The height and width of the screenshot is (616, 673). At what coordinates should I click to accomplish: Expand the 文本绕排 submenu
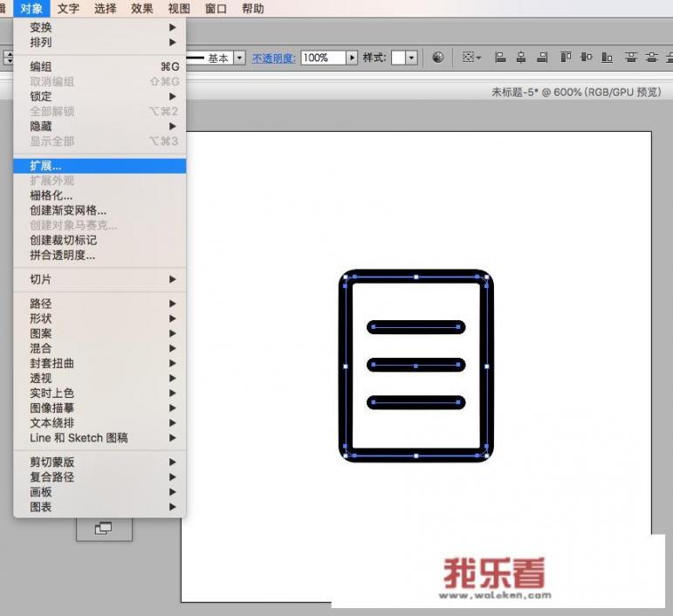100,423
